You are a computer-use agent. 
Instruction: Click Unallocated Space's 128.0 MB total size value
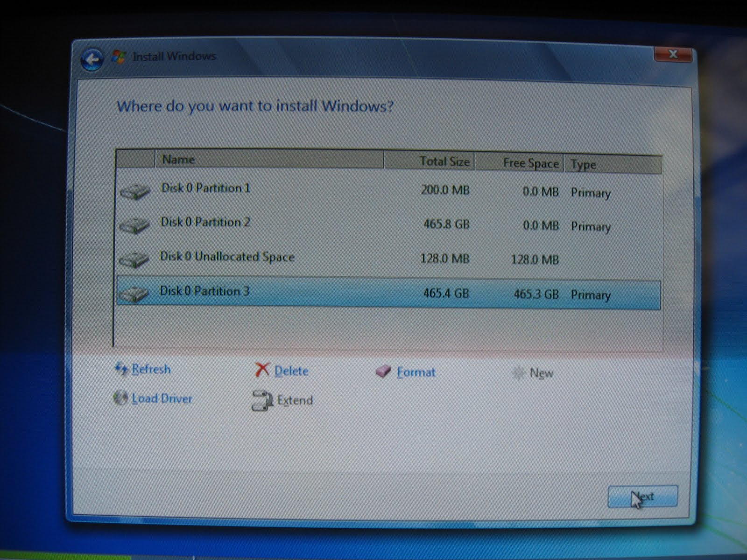coord(444,259)
